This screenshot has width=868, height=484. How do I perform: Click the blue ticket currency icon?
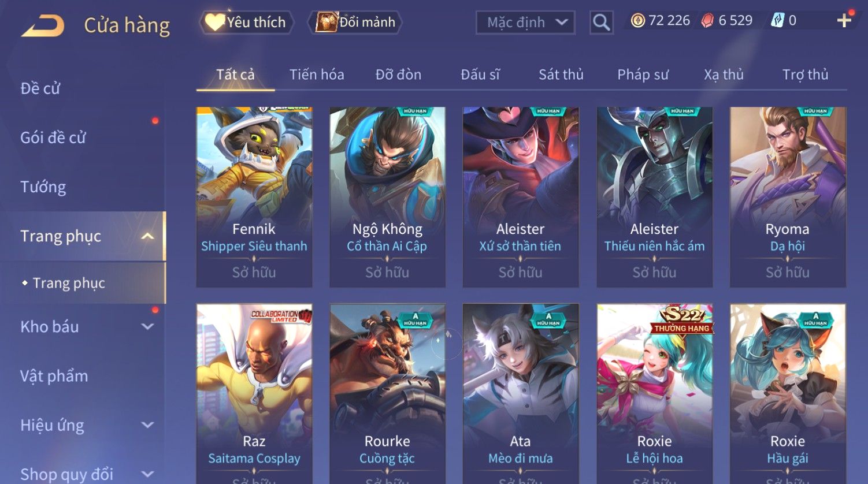click(x=777, y=21)
